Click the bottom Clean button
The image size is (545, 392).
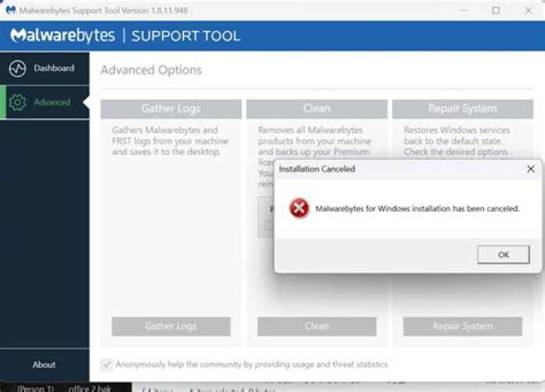pyautogui.click(x=316, y=326)
